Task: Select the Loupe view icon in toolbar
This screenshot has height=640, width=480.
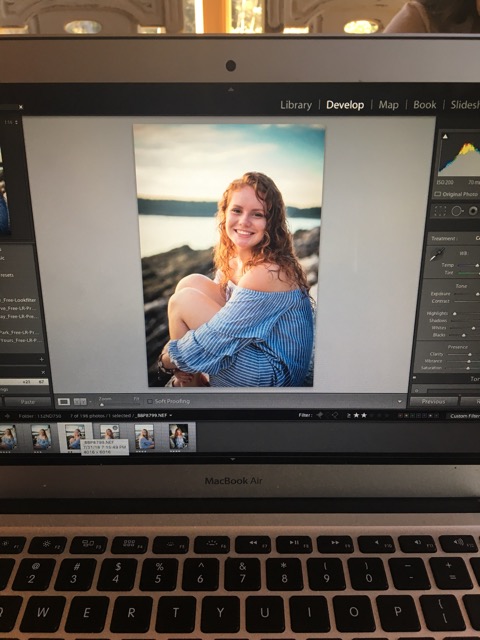Action: 64,402
